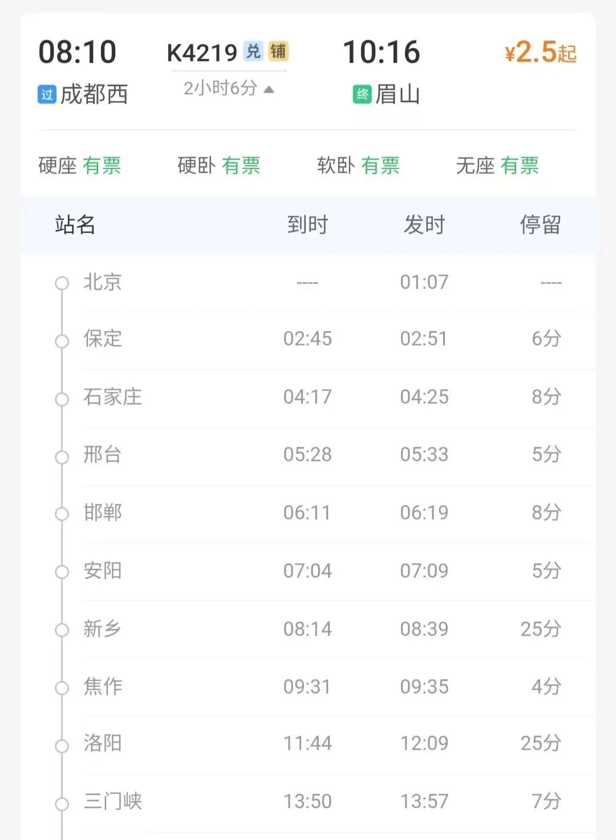
Task: Tap departure station 成都西
Action: pyautogui.click(x=94, y=94)
